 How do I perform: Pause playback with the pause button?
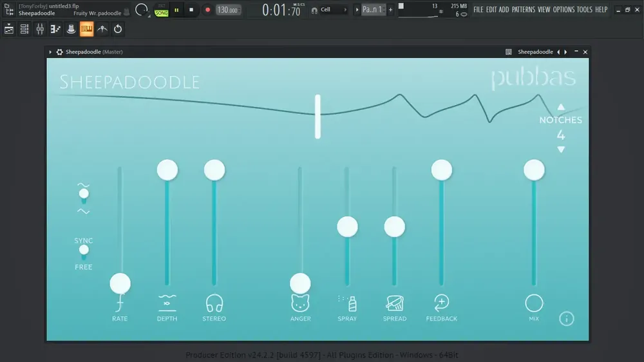point(176,10)
